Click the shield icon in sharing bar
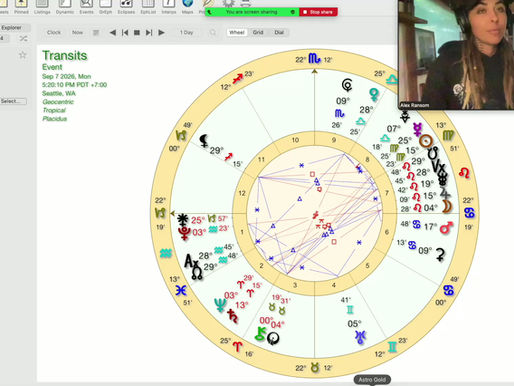The image size is (514, 386). click(x=293, y=12)
